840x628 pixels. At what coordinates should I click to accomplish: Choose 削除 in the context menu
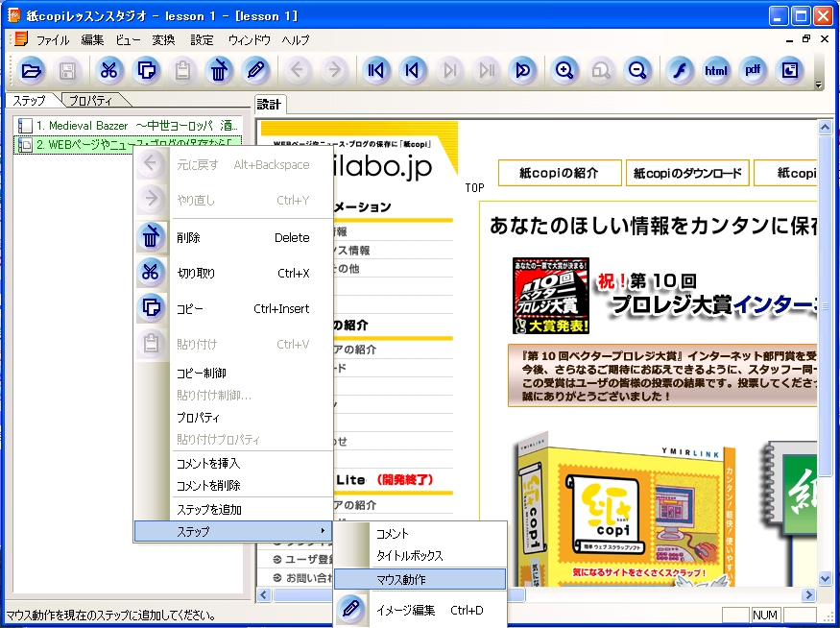[x=233, y=237]
